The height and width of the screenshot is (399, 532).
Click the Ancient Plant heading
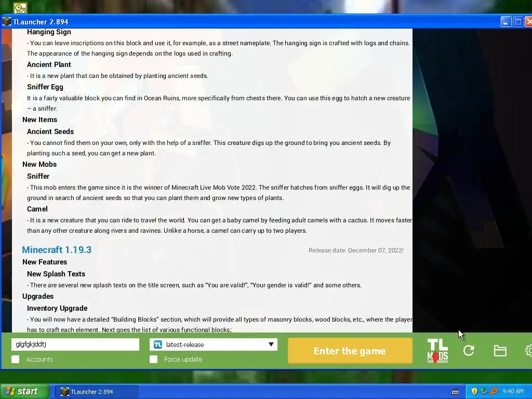[49, 64]
